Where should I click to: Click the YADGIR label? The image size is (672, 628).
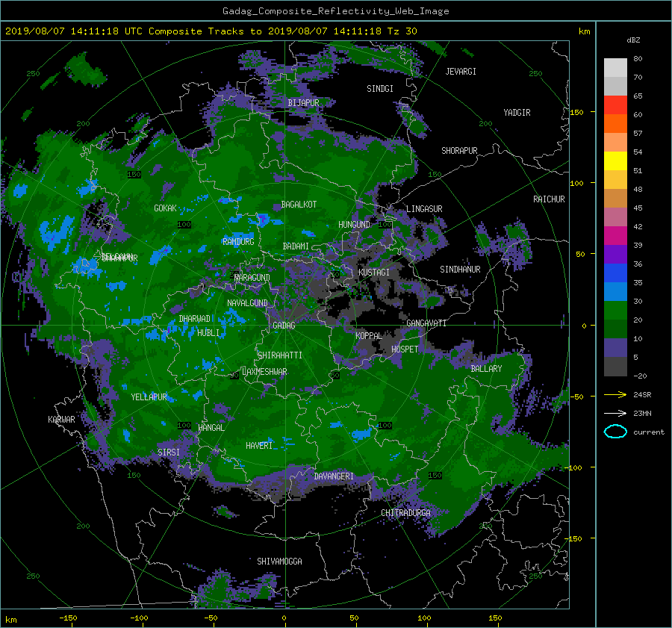[x=517, y=113]
